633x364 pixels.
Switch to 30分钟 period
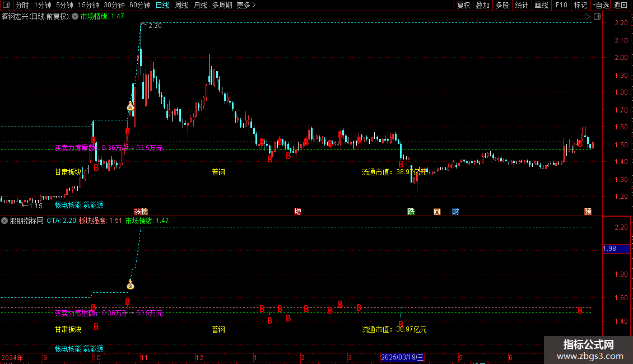[x=114, y=5]
